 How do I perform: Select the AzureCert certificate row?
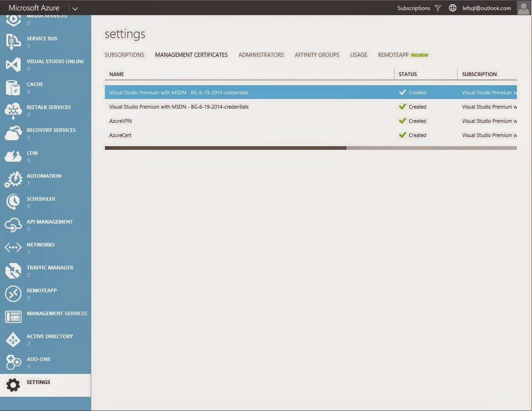(311, 135)
